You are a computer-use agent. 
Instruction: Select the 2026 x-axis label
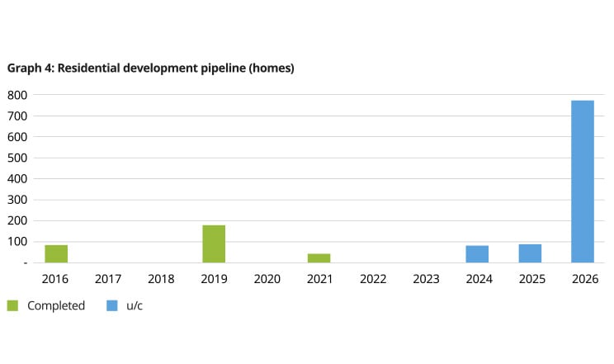pyautogui.click(x=583, y=279)
